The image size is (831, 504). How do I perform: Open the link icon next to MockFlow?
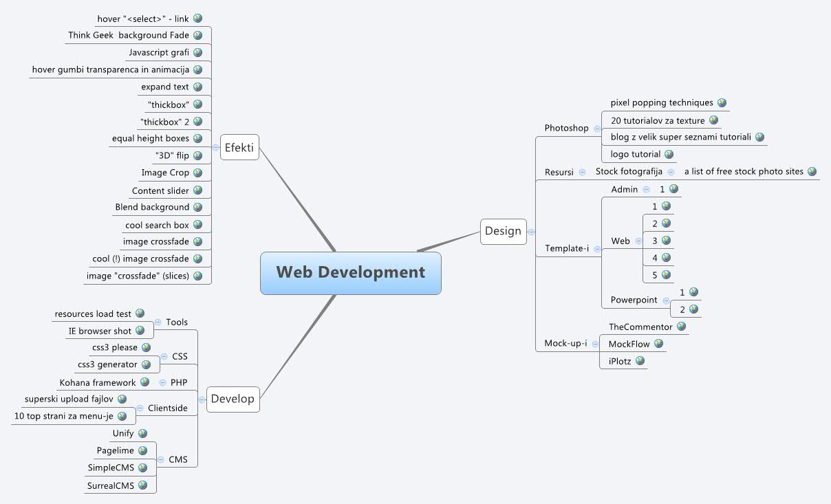coord(660,344)
